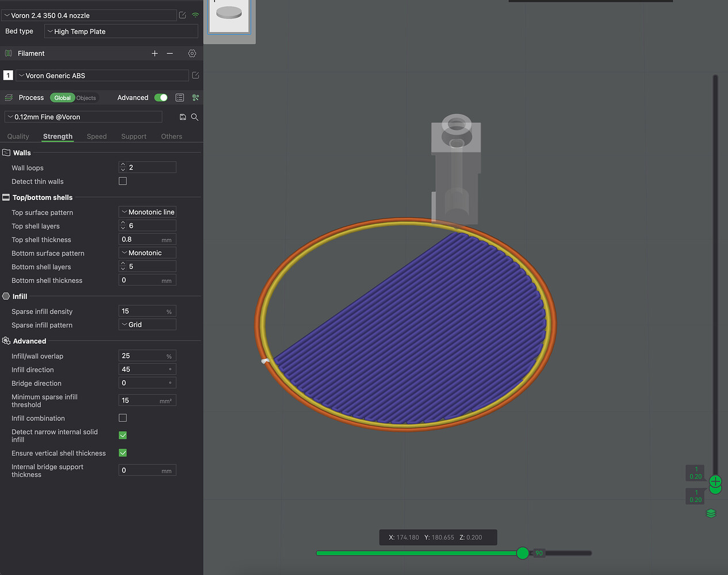
Task: Click the Infill/wall overlap field
Action: pos(147,356)
